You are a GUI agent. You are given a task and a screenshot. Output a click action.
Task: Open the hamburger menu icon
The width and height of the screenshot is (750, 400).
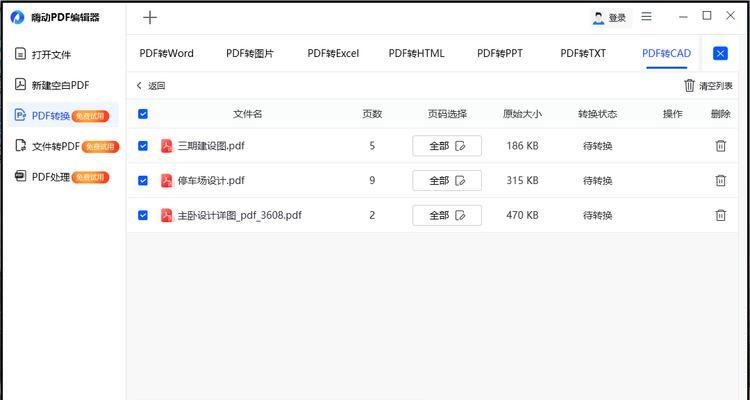point(646,17)
